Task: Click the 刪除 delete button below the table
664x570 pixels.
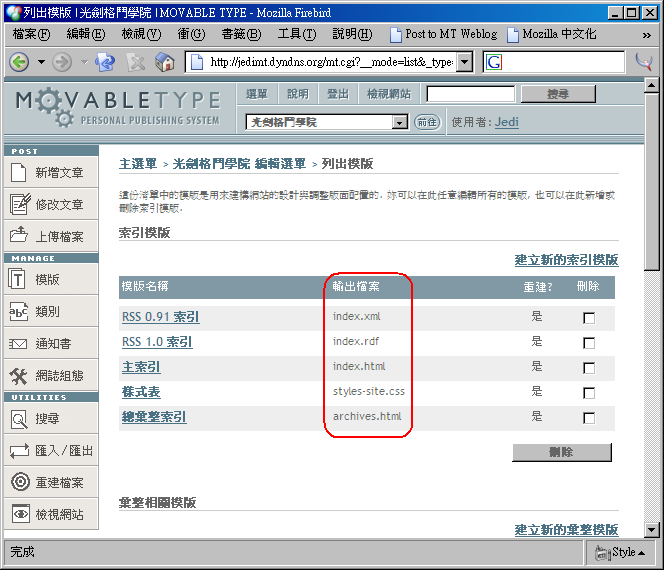Action: (562, 452)
